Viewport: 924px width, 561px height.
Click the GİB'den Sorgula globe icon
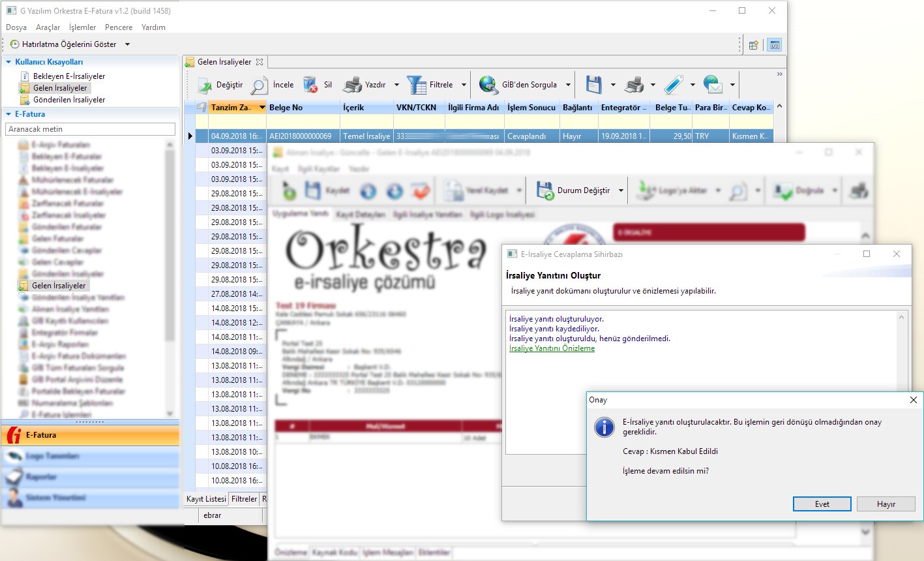488,85
